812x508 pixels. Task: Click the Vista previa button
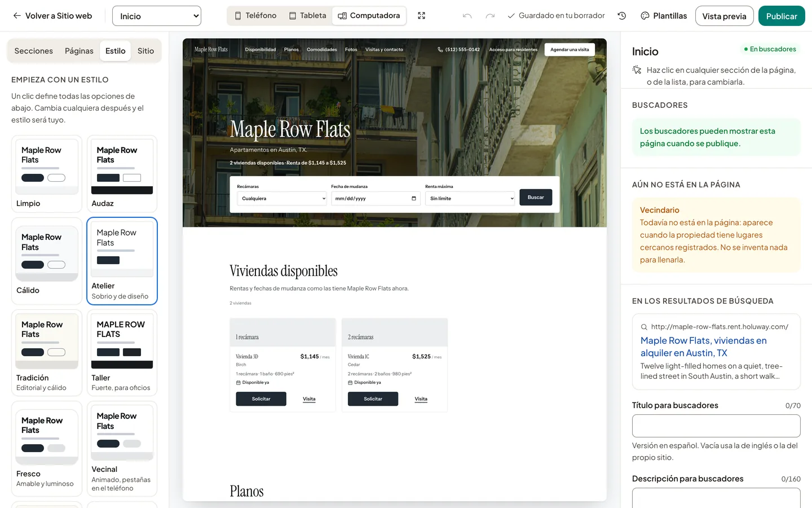tap(724, 16)
